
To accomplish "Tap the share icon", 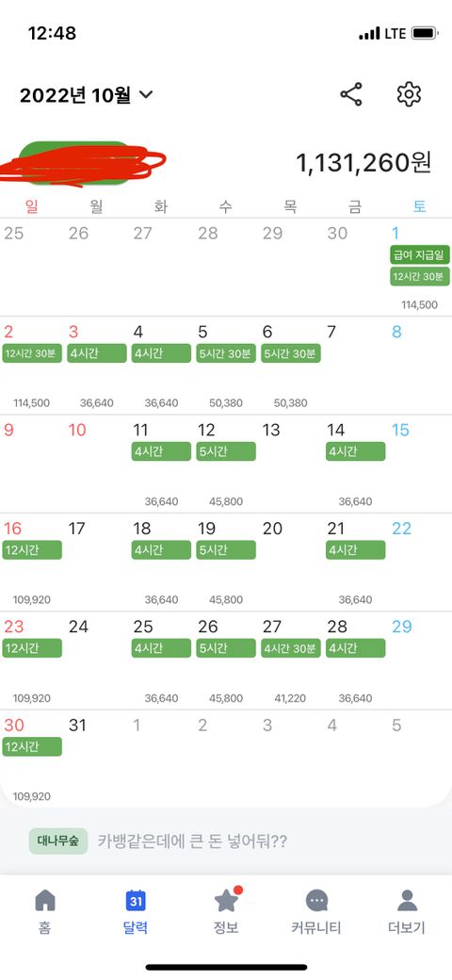I will (351, 94).
